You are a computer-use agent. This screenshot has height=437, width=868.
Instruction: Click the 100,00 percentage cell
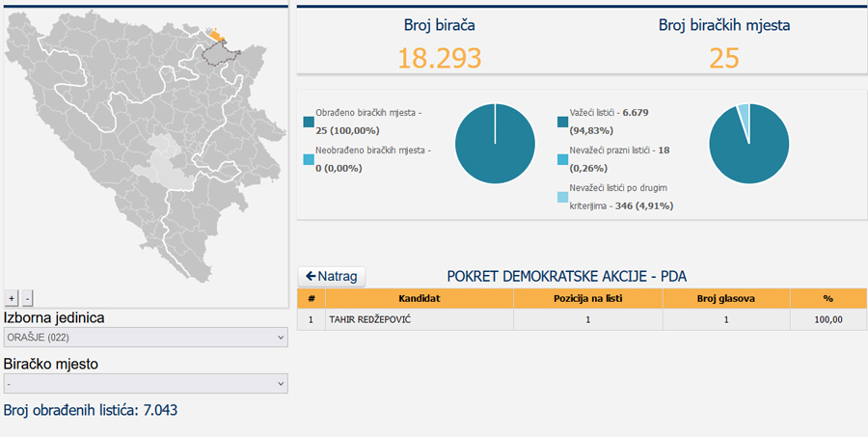tap(828, 319)
